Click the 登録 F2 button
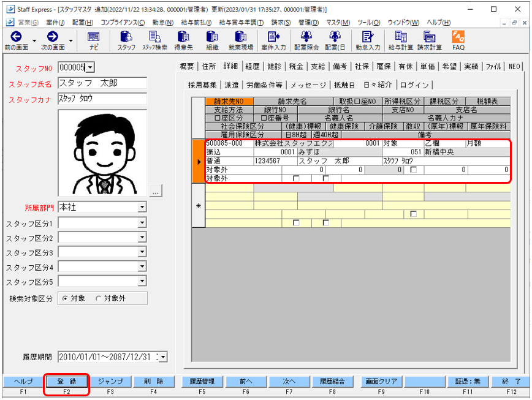 click(66, 382)
